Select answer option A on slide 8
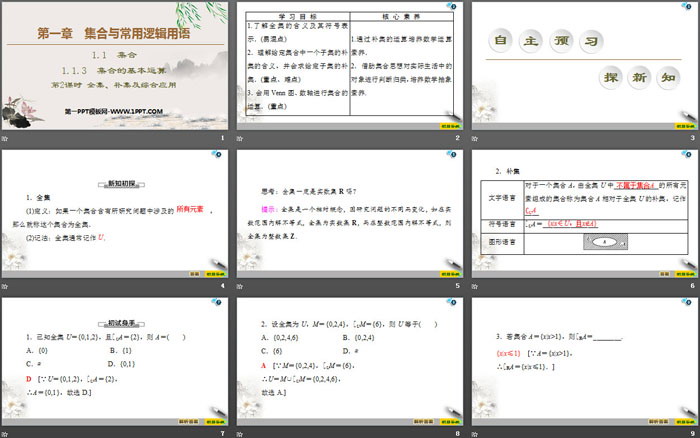Image resolution: width=700 pixels, height=438 pixels. 262,366
